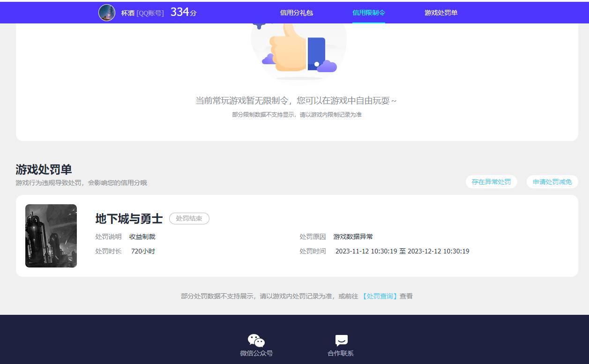Click the 处罚结束 status badge
The image size is (589, 364).
pyautogui.click(x=189, y=218)
